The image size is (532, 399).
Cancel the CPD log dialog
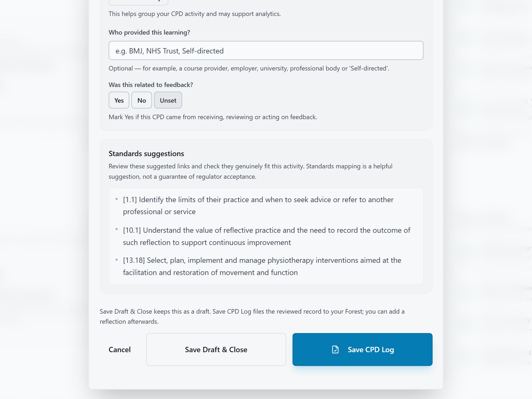[120, 350]
